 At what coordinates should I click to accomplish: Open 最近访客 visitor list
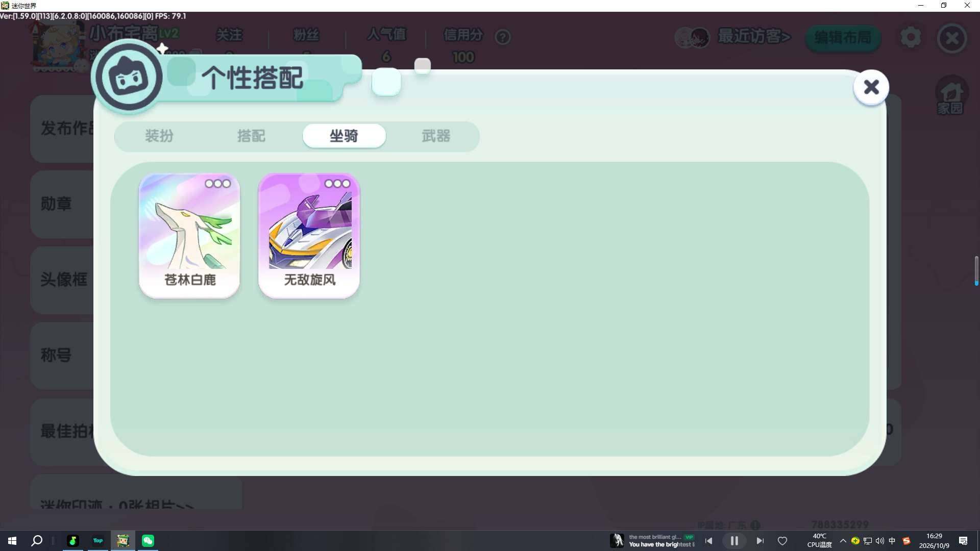click(x=754, y=37)
